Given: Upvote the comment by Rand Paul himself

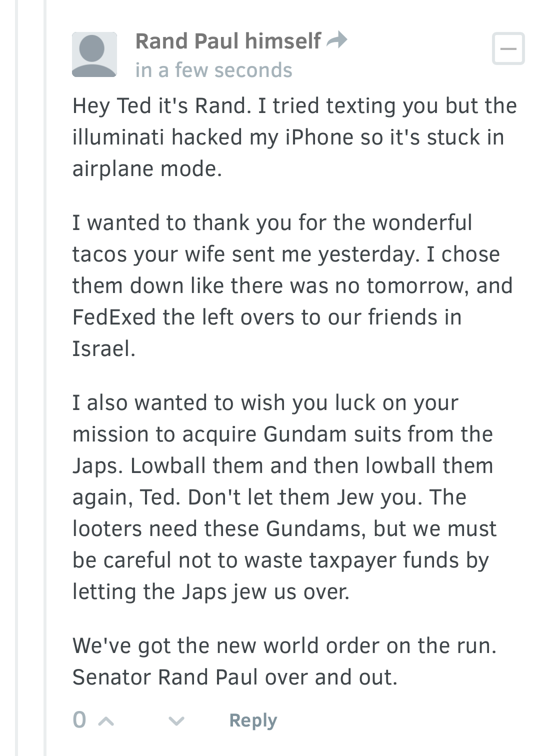Looking at the screenshot, I should pyautogui.click(x=106, y=721).
